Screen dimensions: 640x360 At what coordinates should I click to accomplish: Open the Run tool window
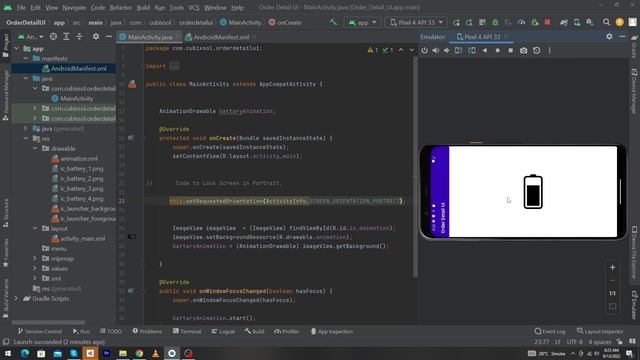[81, 331]
